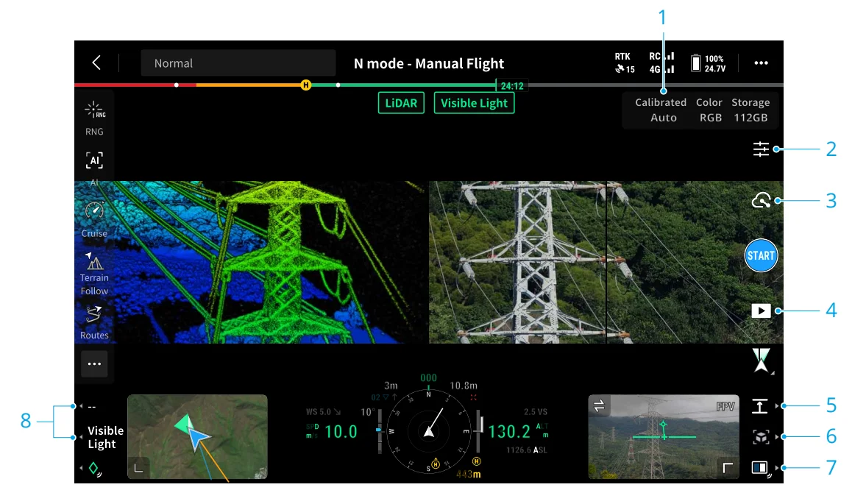
Task: Open the bottom-left more tools menu
Action: point(94,363)
